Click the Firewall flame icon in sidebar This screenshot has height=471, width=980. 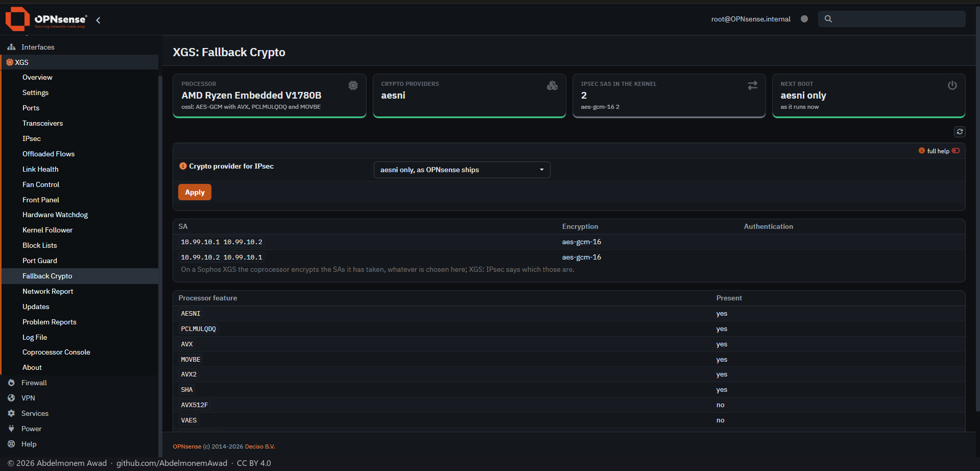point(11,383)
